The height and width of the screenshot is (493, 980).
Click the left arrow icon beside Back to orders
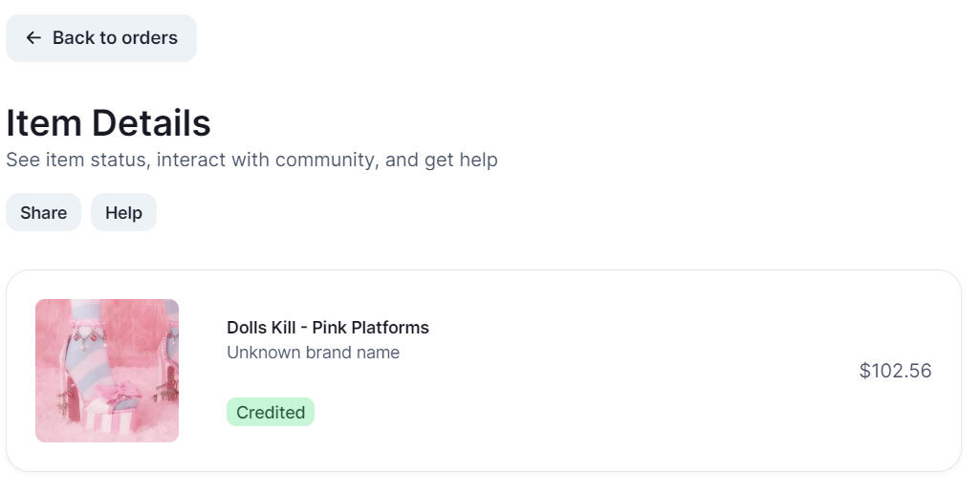[x=33, y=38]
